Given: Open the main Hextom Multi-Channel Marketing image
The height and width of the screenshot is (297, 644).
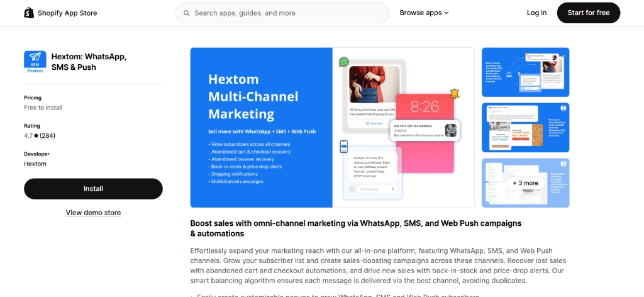Looking at the screenshot, I should pyautogui.click(x=332, y=127).
